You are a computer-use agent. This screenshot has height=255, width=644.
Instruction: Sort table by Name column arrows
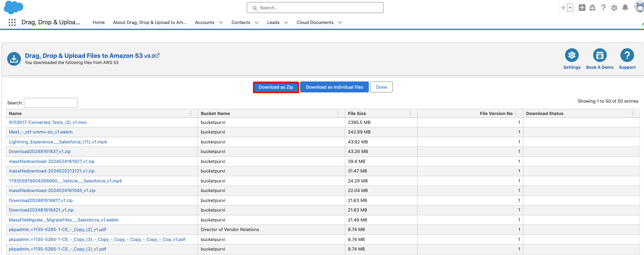pos(191,113)
